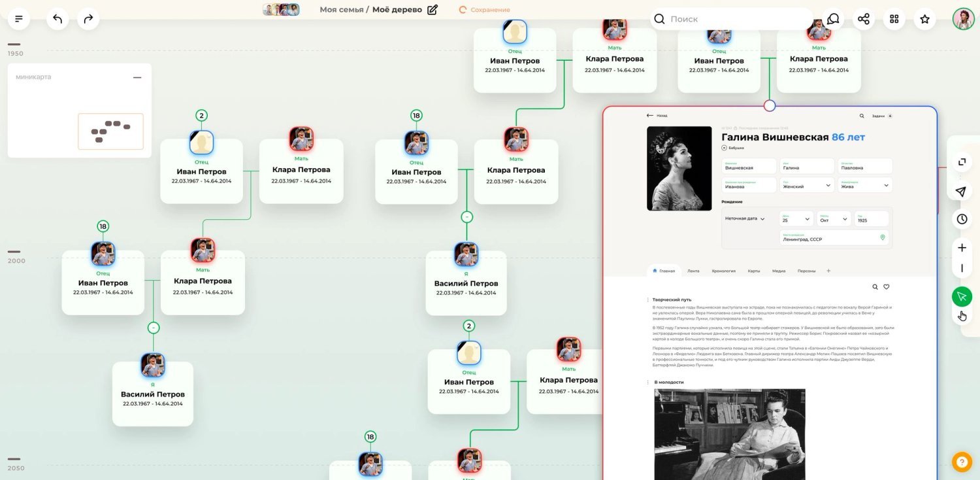Switch to the Хронология tab

coord(723,271)
